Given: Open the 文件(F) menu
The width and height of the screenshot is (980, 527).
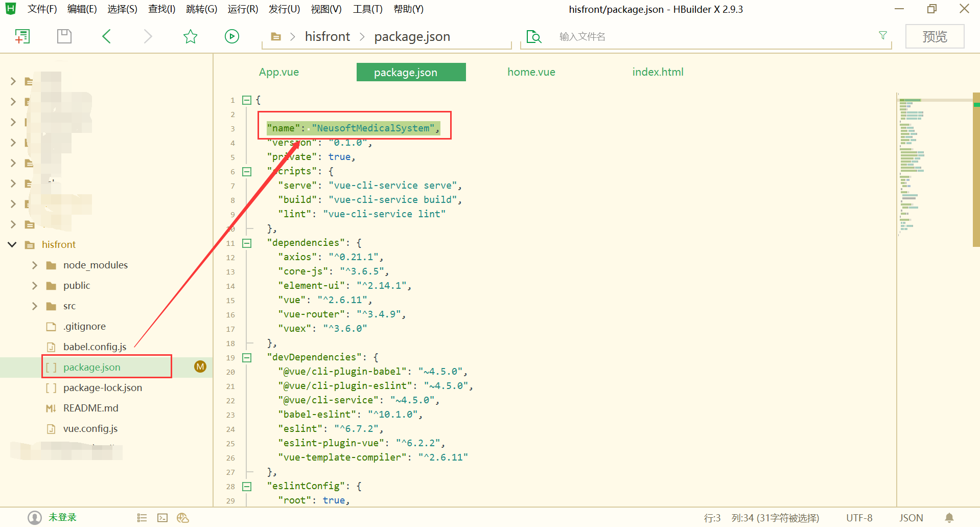Looking at the screenshot, I should [x=42, y=9].
